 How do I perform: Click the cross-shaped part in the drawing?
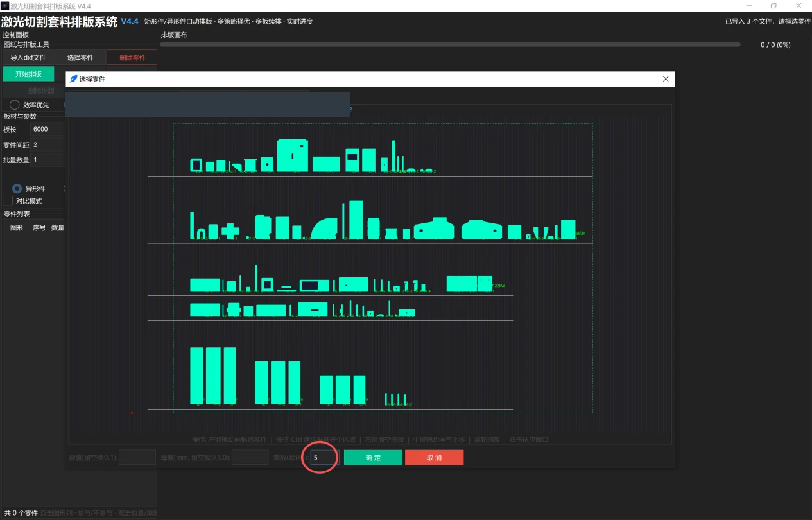[x=230, y=231]
